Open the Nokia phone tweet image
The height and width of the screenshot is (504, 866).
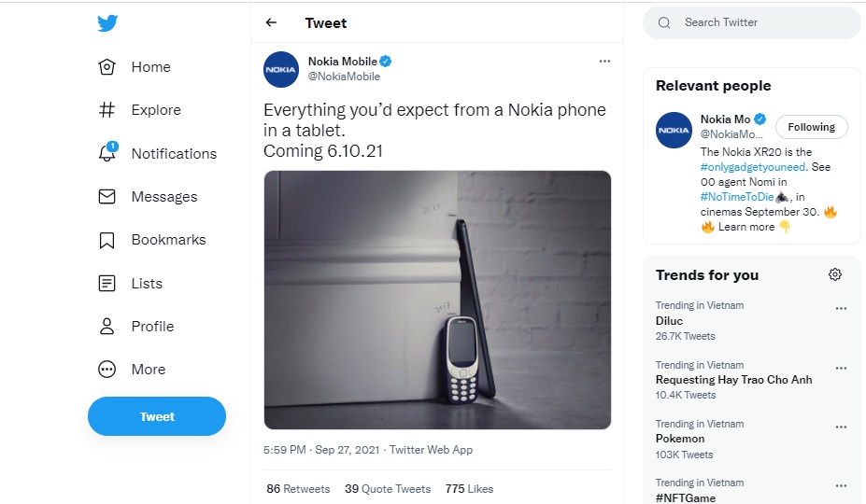click(437, 300)
